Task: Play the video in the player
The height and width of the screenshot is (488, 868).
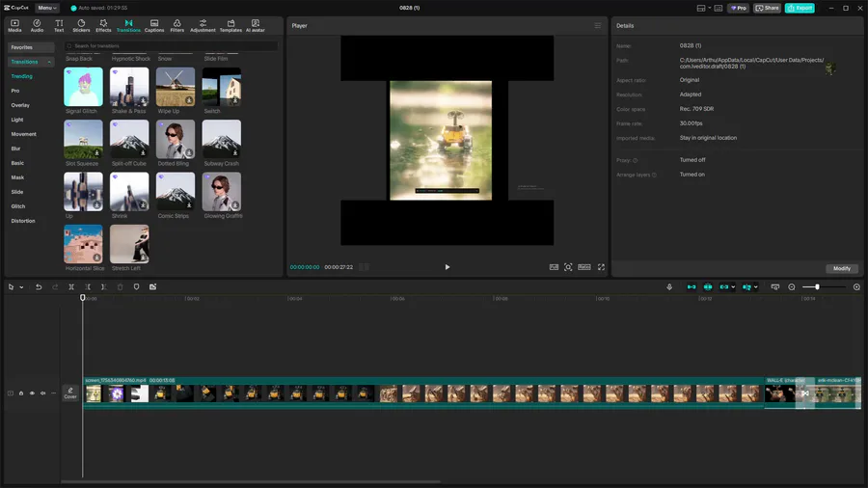Action: pos(448,267)
